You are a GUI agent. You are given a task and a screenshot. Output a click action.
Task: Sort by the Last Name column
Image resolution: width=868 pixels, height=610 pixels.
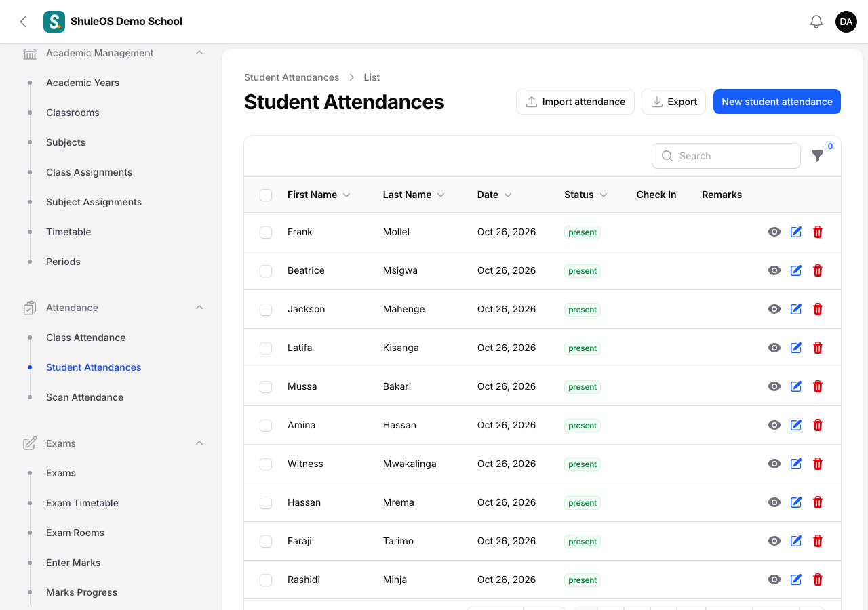[x=414, y=195]
